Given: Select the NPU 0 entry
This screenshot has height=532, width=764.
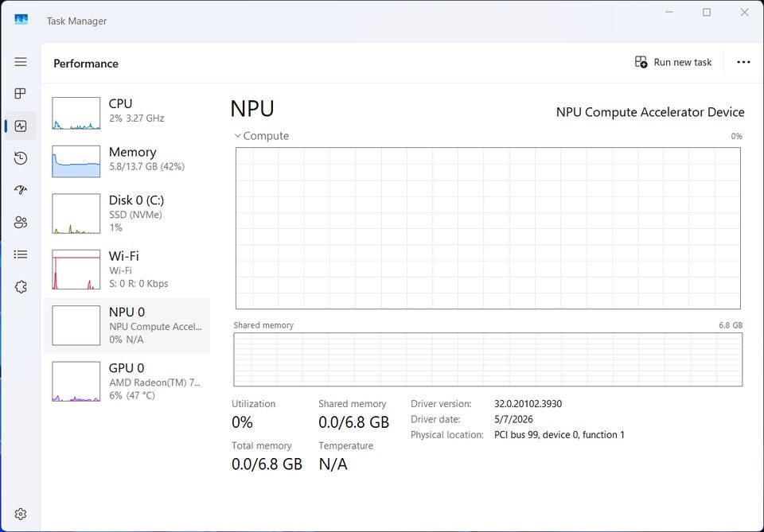Looking at the screenshot, I should (127, 325).
